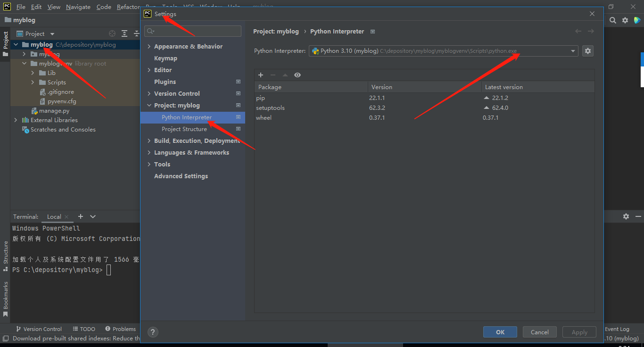Image resolution: width=644 pixels, height=347 pixels.
Task: Open the Navigate menu
Action: point(78,7)
